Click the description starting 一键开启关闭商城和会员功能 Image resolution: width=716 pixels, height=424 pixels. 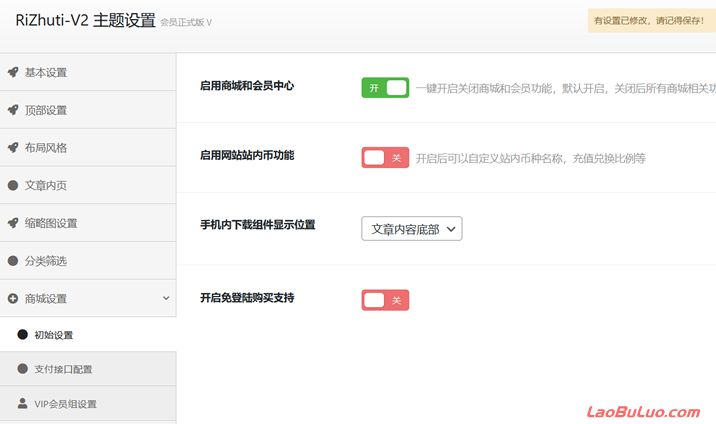(x=566, y=89)
